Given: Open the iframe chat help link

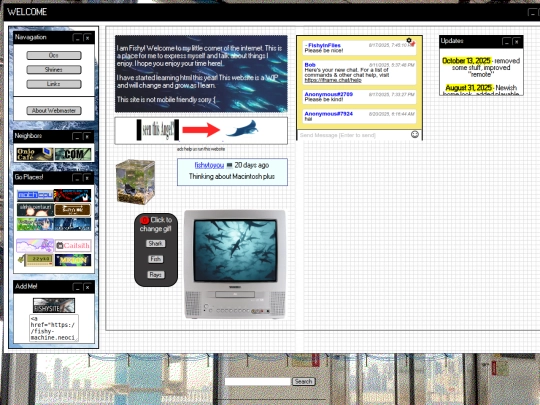Looking at the screenshot, I should click(333, 80).
